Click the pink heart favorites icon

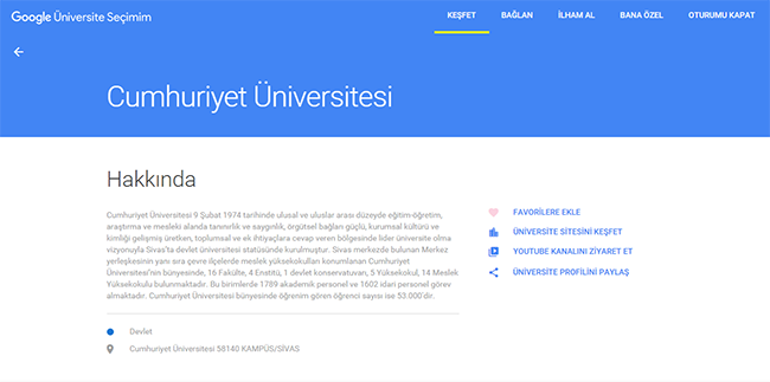(494, 213)
